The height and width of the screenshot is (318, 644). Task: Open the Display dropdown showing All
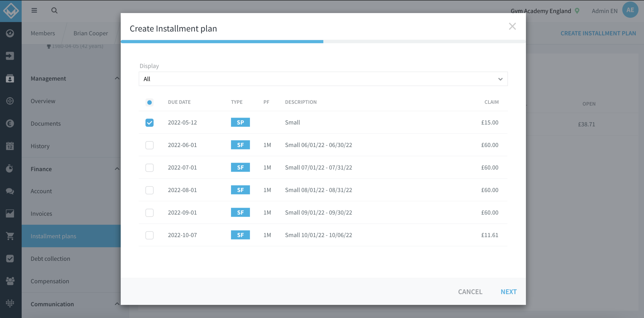[x=323, y=79]
